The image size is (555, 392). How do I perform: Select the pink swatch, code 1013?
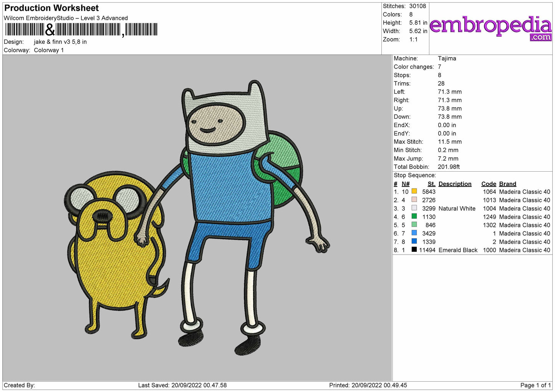[x=414, y=200]
